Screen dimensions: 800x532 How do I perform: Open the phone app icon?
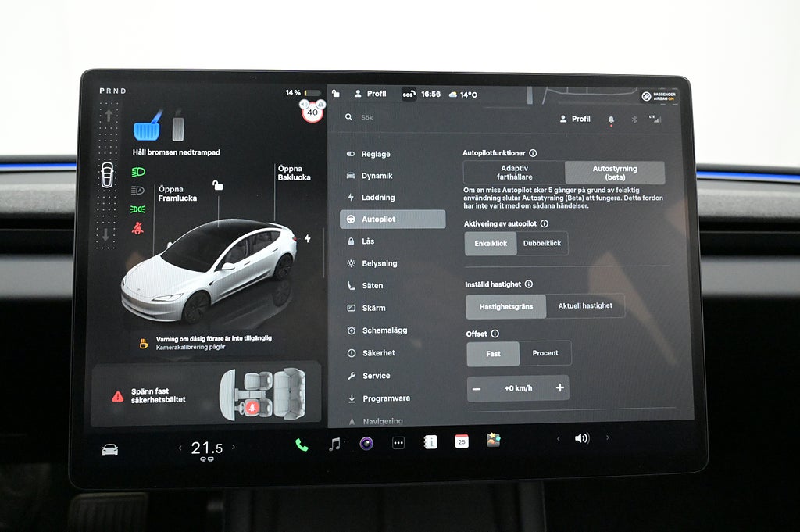302,445
